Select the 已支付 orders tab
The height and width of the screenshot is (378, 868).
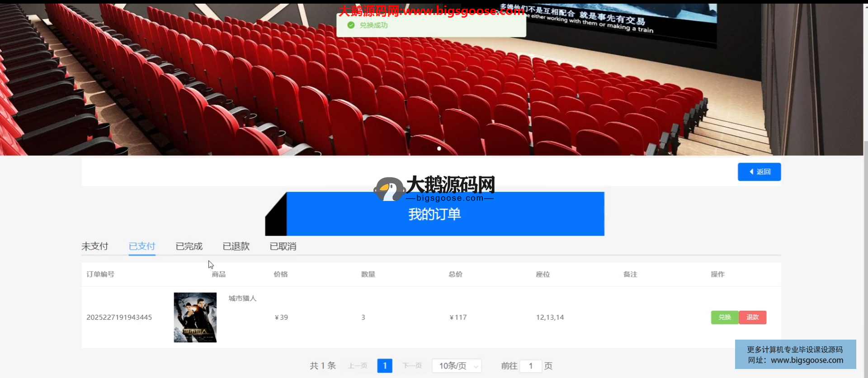pyautogui.click(x=142, y=247)
